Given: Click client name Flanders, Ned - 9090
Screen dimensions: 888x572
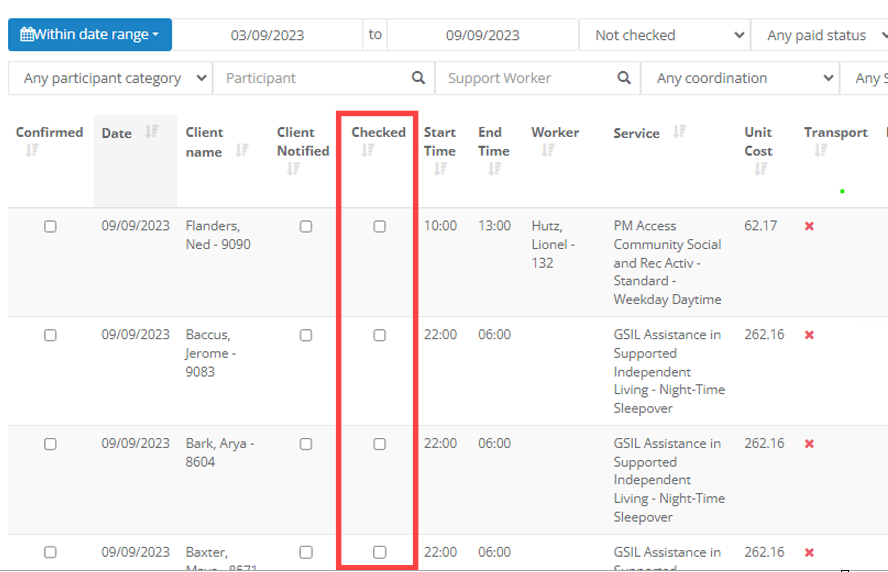Looking at the screenshot, I should (x=218, y=235).
